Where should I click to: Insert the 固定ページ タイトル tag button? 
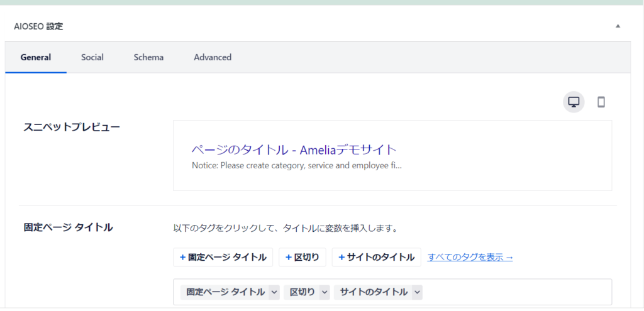[223, 257]
